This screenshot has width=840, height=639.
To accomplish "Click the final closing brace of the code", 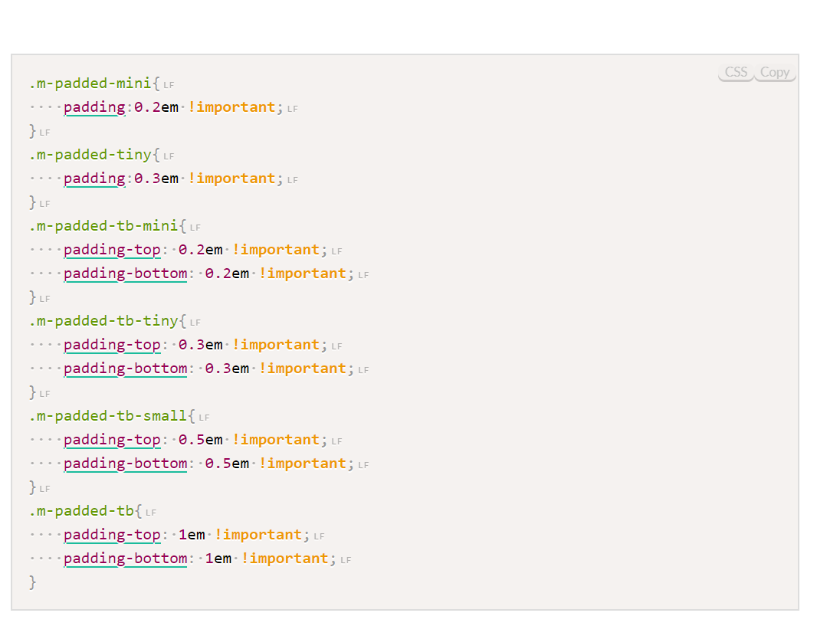I will click(x=33, y=582).
